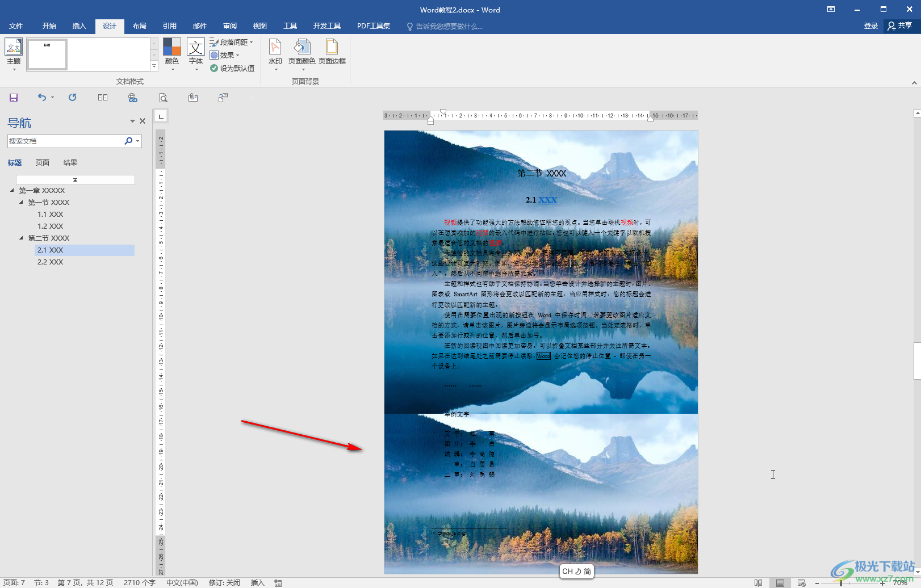Viewport: 921px width, 588px height.
Task: Open the 页面颜色 page color menu
Action: coord(302,54)
